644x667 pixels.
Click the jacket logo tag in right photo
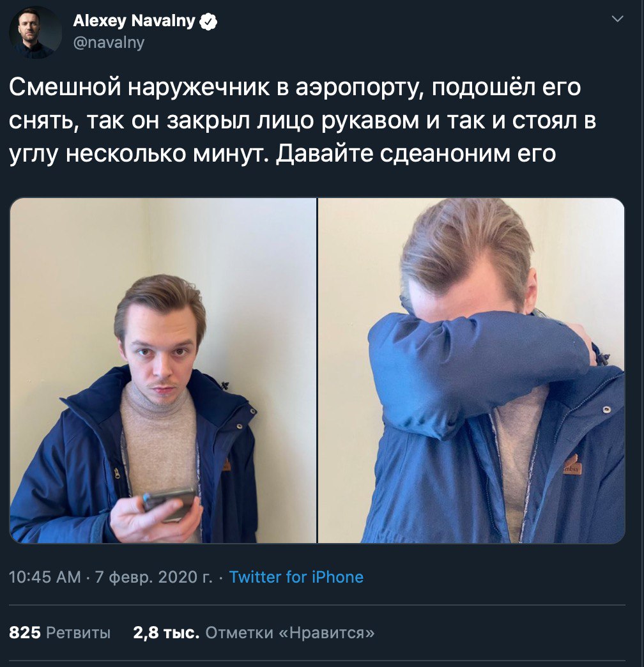[x=572, y=465]
